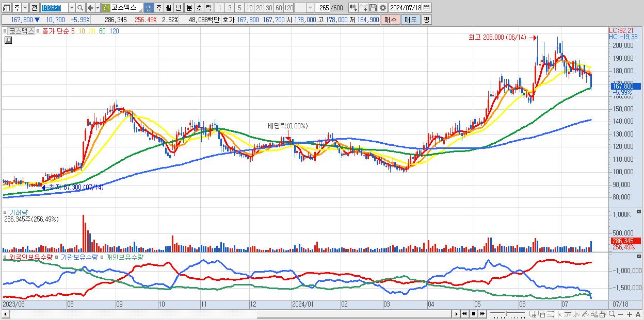The image size is (644, 320).
Task: Click the 외국인보유수량 legend label
Action: tap(30, 257)
